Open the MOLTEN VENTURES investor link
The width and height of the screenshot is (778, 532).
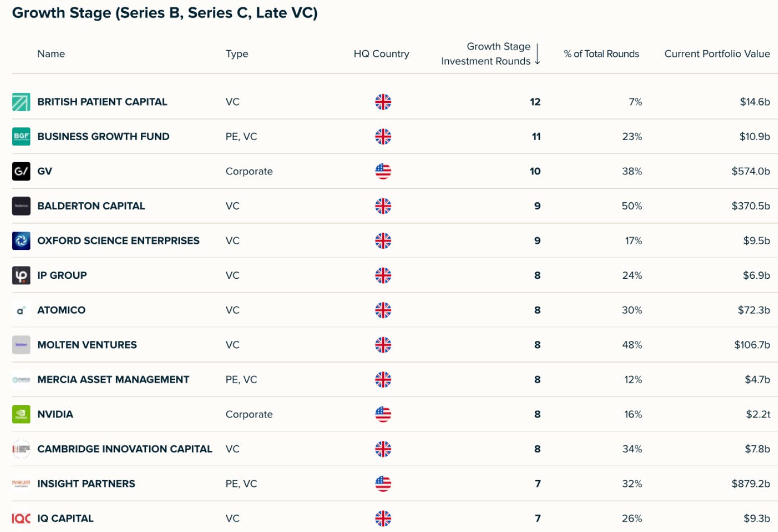(87, 345)
